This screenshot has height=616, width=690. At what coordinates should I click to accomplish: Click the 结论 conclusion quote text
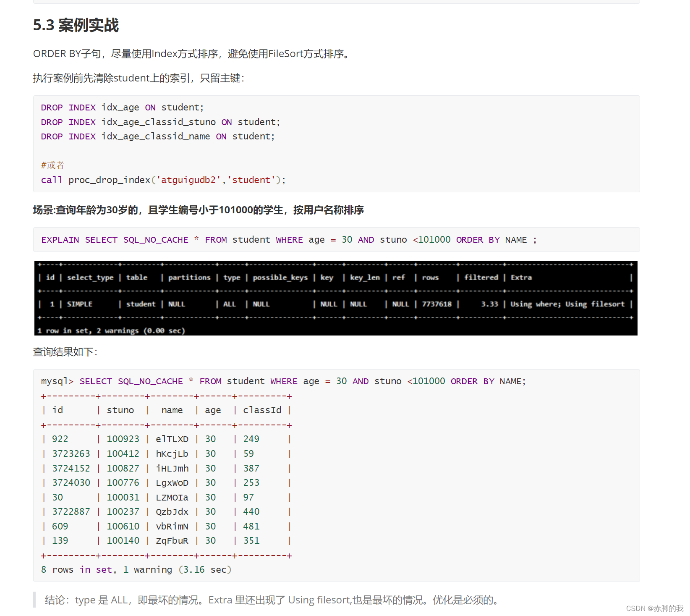[x=272, y=600]
